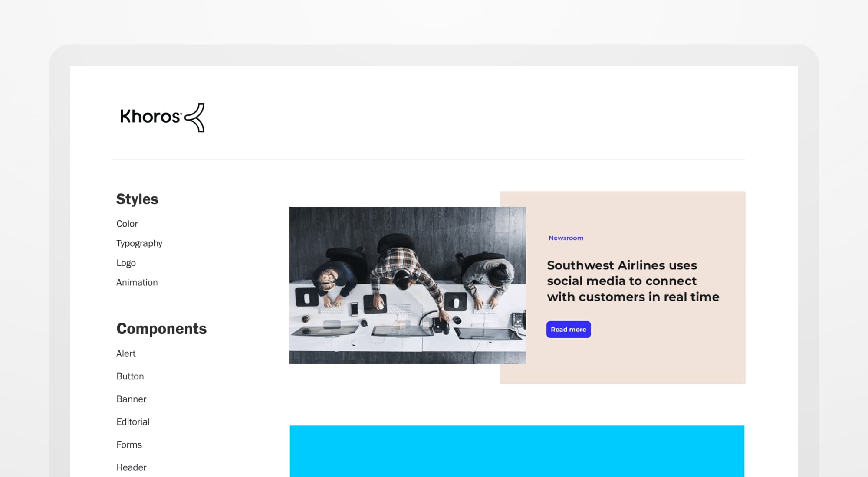Open the Banner component page
Image resolution: width=868 pixels, height=477 pixels.
[131, 399]
